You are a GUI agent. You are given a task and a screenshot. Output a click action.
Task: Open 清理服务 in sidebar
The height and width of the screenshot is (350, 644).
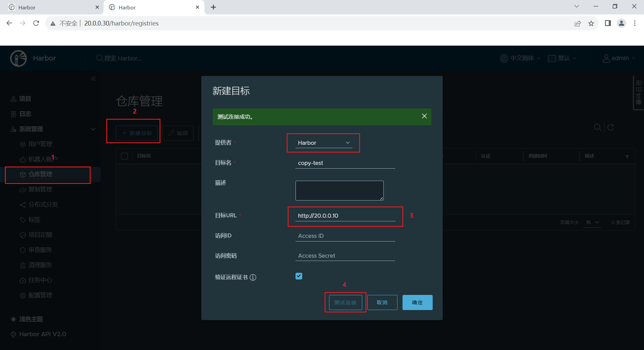(x=40, y=265)
